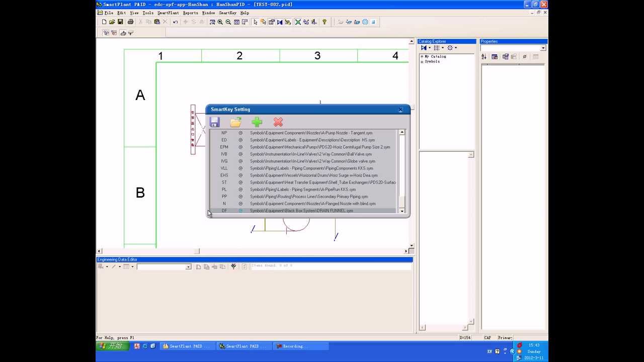The height and width of the screenshot is (362, 644).
Task: Click the green X-arrows toolbar icon
Action: coord(298,22)
